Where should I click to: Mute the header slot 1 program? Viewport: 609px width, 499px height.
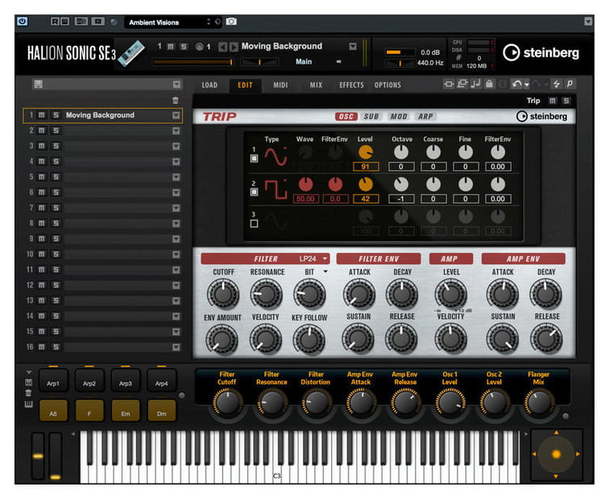pos(171,47)
